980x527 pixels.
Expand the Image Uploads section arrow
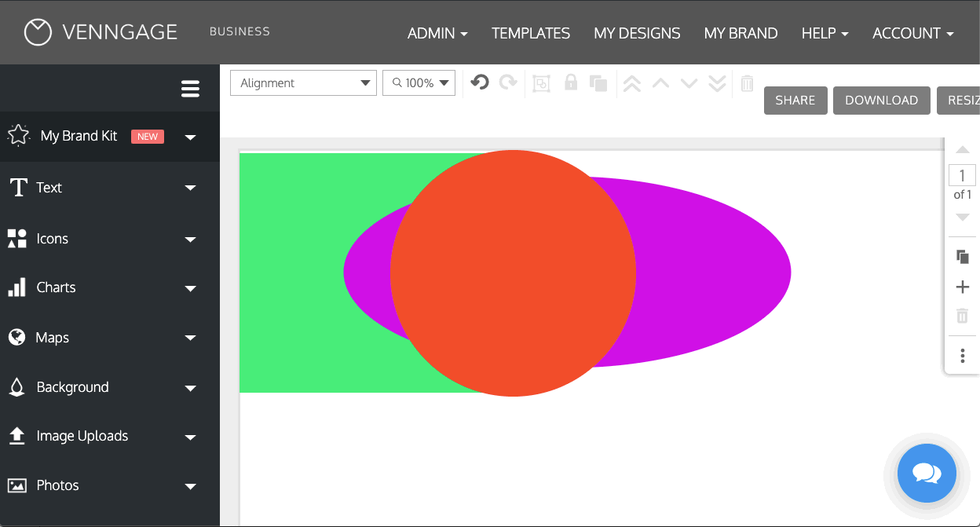click(190, 437)
